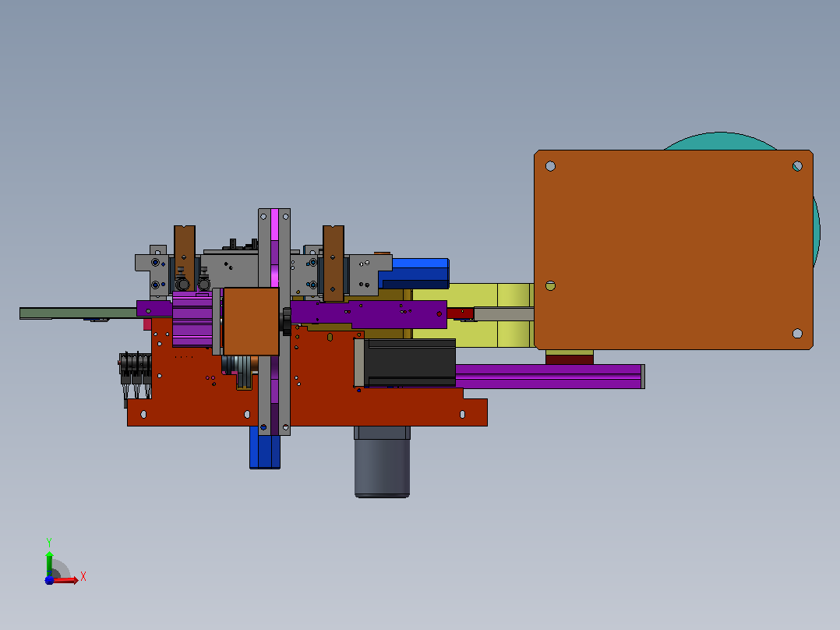Image resolution: width=840 pixels, height=630 pixels.
Task: Select the blue block beside the gray bracket
Action: coord(414,274)
